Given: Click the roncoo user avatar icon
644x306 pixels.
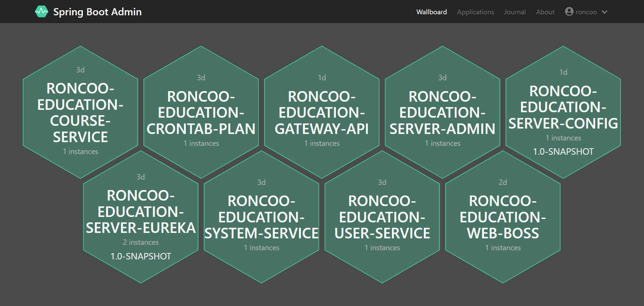Looking at the screenshot, I should (569, 12).
